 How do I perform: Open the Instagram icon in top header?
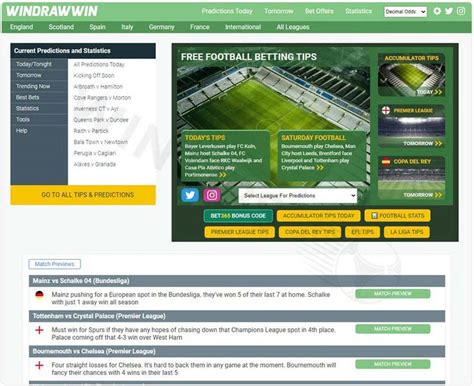pyautogui.click(x=461, y=11)
